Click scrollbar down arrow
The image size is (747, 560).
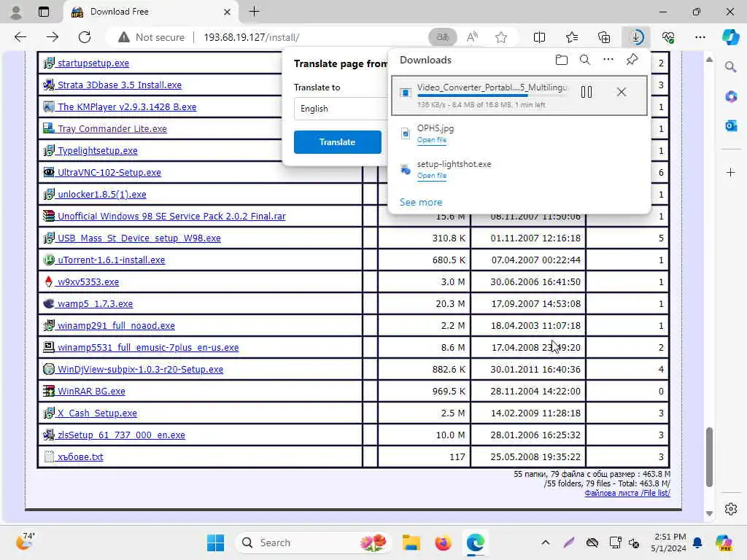[x=709, y=513]
